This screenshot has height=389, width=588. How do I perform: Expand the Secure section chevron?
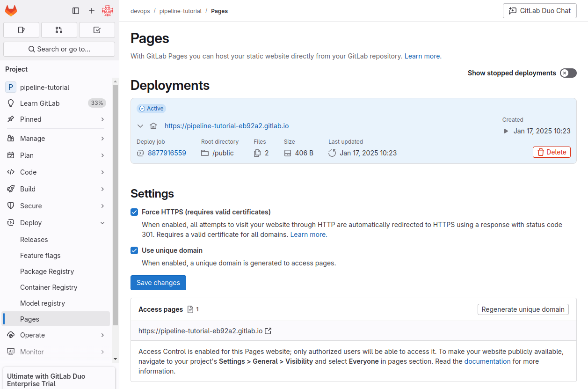102,206
